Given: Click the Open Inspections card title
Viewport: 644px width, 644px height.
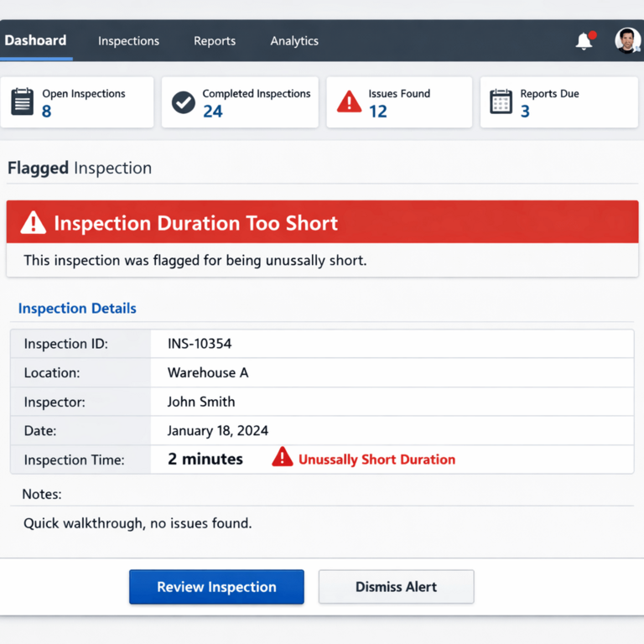Looking at the screenshot, I should [x=84, y=94].
